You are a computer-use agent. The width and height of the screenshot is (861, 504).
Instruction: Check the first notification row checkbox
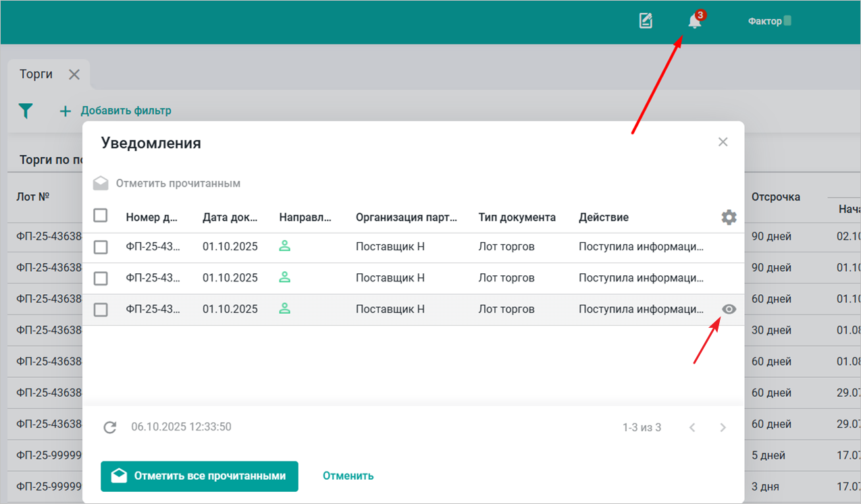point(101,247)
